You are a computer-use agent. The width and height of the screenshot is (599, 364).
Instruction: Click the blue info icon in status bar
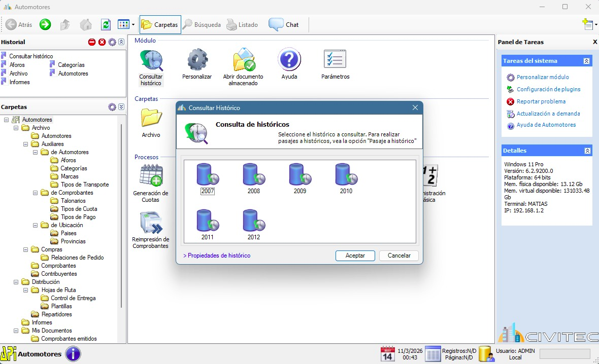click(x=73, y=354)
